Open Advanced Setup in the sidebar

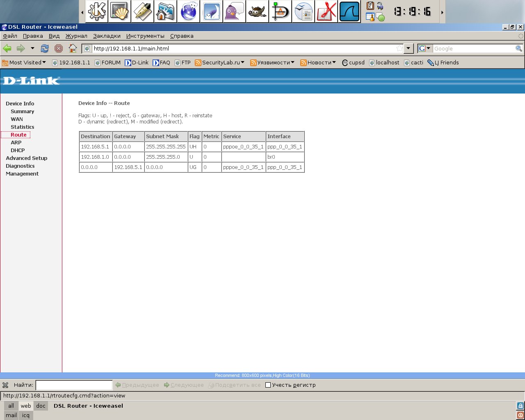pos(27,158)
